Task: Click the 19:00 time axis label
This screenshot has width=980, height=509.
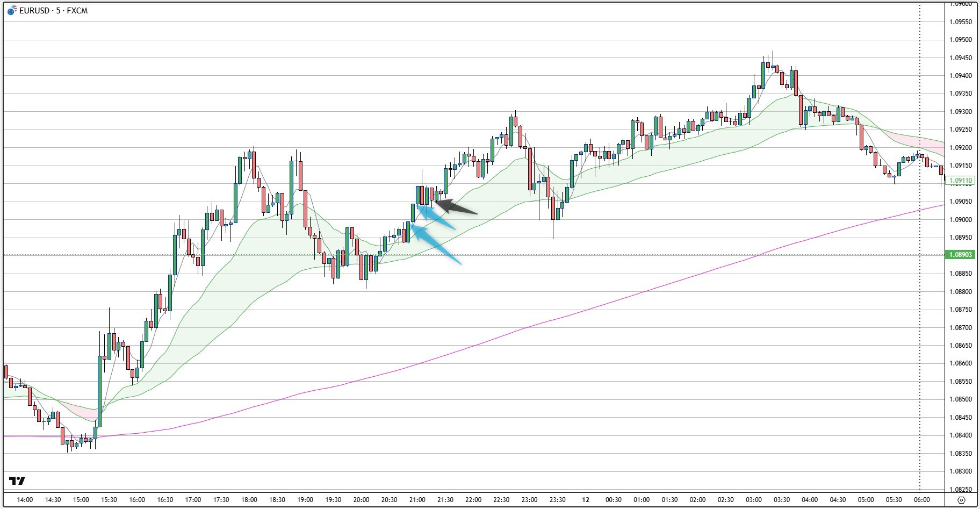Action: click(x=305, y=500)
